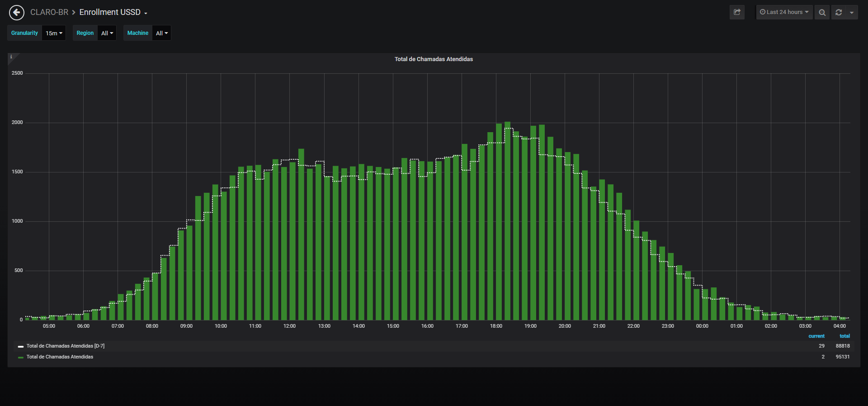The width and height of the screenshot is (868, 406).
Task: Click the 2500 y-axis label
Action: pyautogui.click(x=17, y=73)
